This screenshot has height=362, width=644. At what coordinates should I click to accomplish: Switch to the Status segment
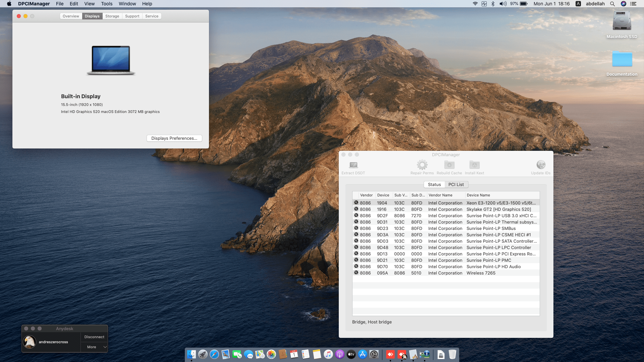coord(434,185)
